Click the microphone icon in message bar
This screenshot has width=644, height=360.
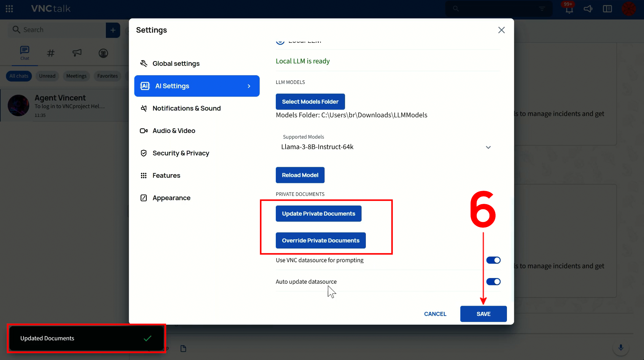620,348
